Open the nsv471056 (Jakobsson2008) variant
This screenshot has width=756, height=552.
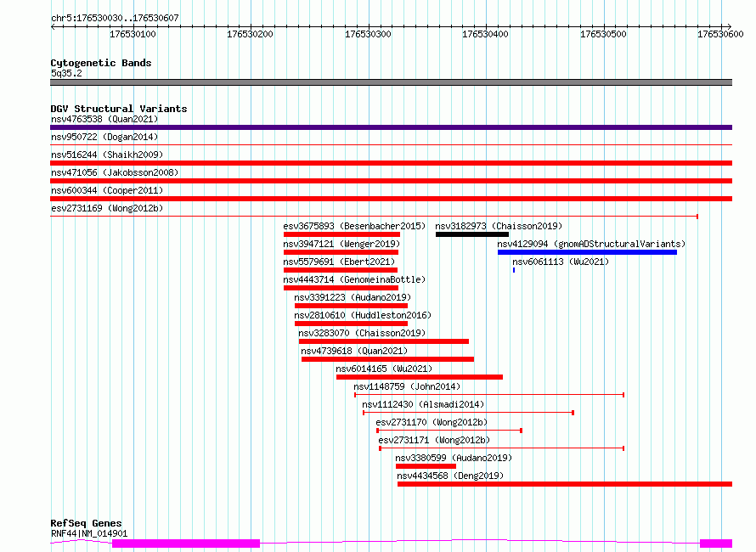tap(115, 172)
